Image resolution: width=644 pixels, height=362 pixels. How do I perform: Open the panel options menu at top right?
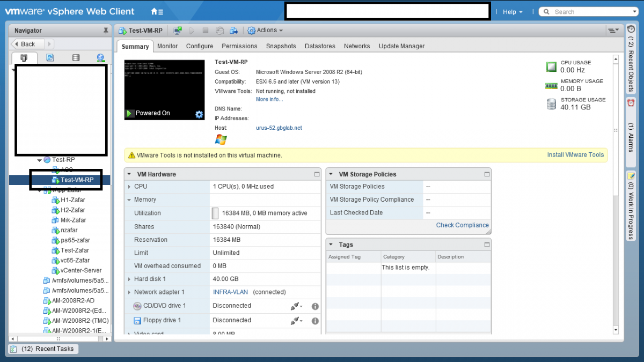pos(613,31)
